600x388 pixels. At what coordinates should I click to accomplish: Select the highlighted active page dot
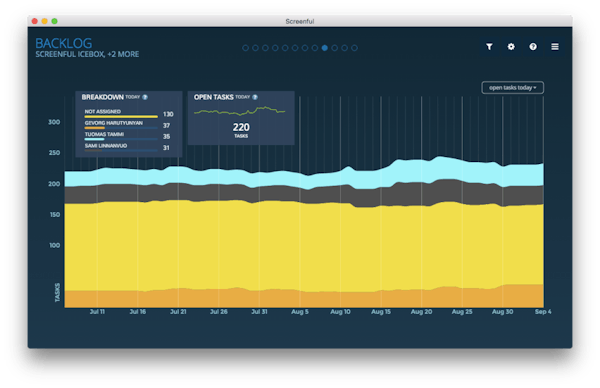(x=325, y=48)
